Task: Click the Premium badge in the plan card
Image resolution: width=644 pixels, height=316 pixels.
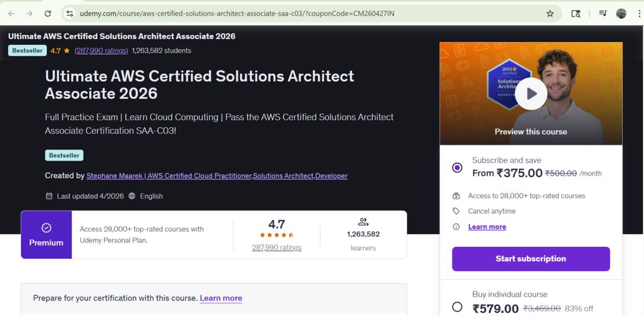Action: click(46, 235)
